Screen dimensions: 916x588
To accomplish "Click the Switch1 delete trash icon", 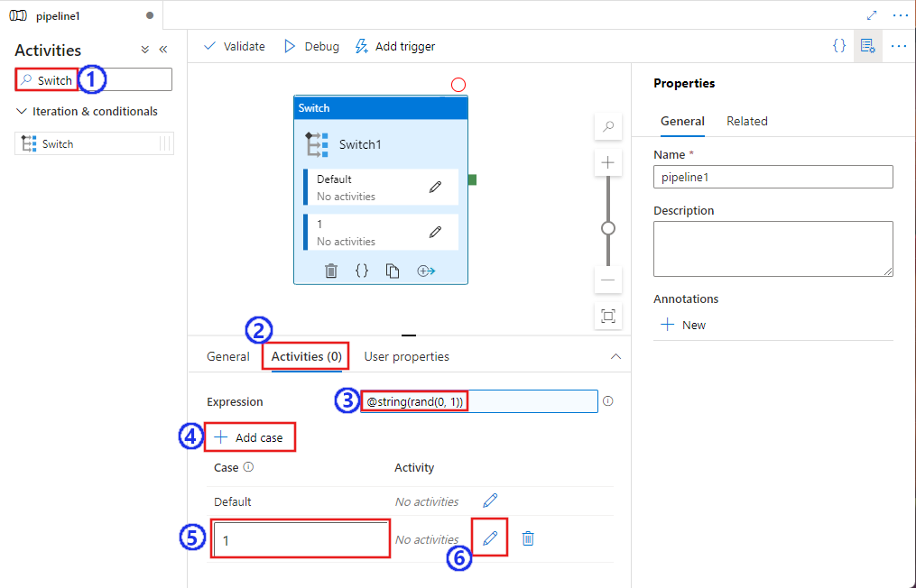I will (x=331, y=271).
